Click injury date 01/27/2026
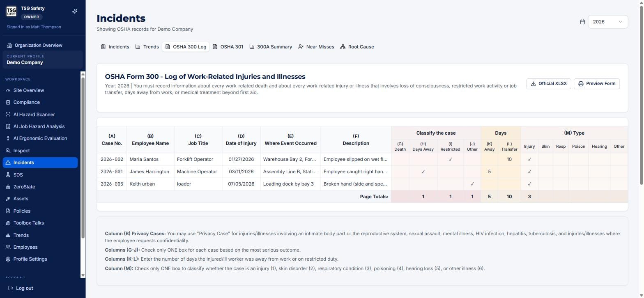Viewport: 644px width, 298px height. (x=241, y=159)
